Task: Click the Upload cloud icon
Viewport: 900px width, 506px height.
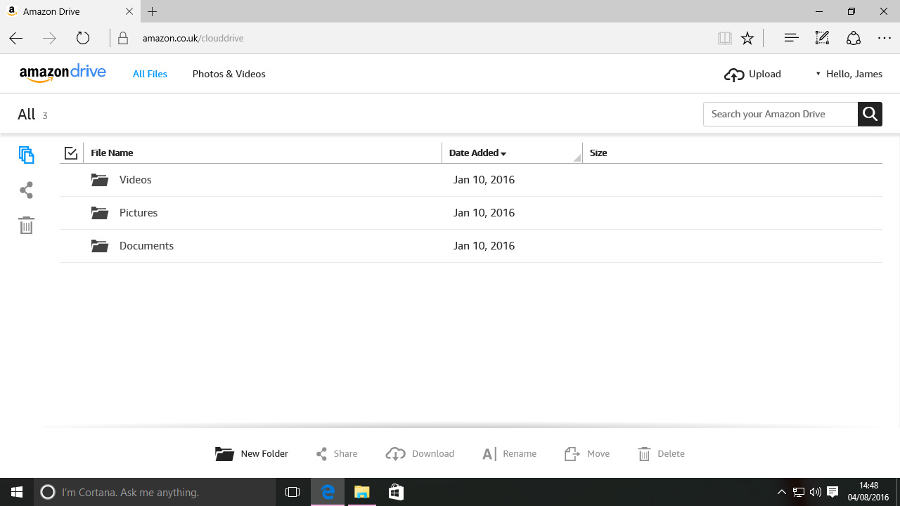Action: [734, 75]
